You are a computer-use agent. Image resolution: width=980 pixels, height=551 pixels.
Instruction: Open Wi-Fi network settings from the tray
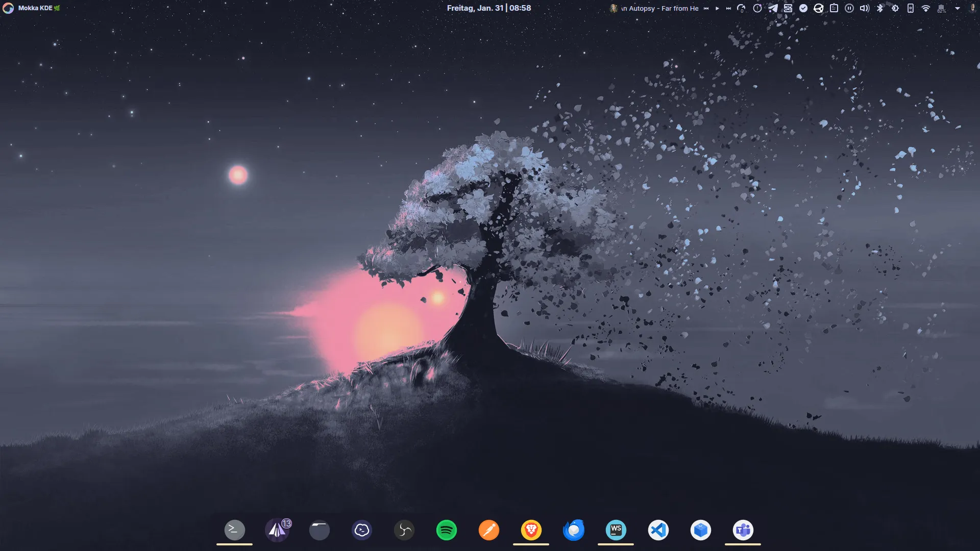[925, 8]
